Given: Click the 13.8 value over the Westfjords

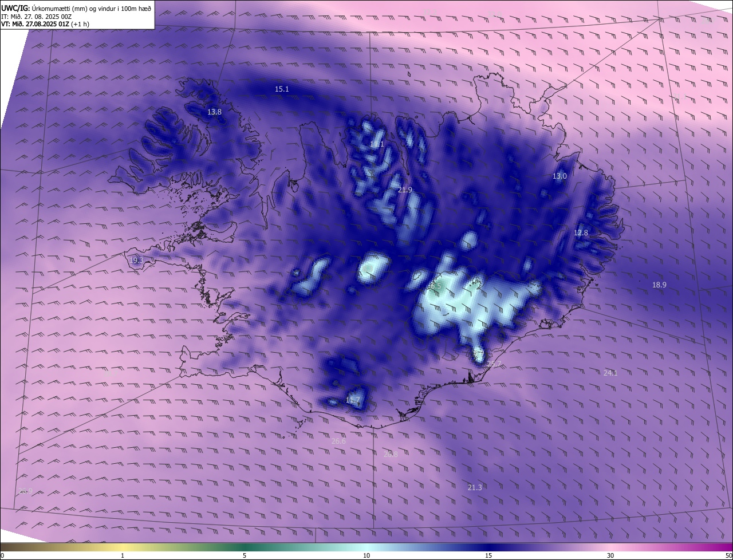Looking at the screenshot, I should point(214,112).
